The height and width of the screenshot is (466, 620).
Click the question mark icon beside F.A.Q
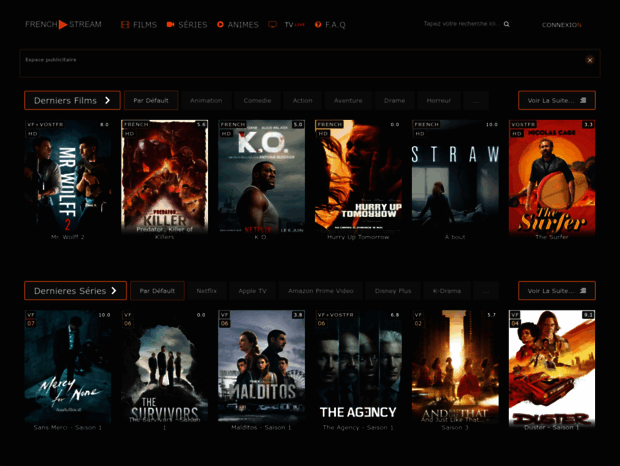pos(318,25)
